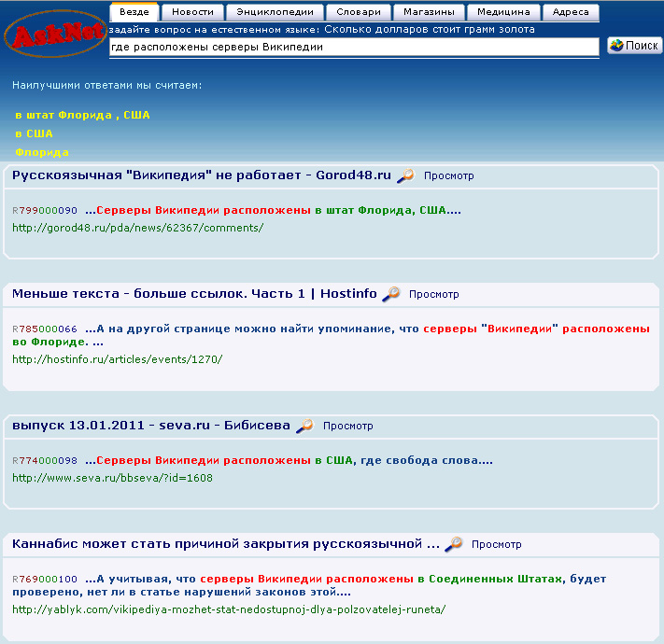664x644 pixels.
Task: Click magnifier icon next to Gorod48.ru result
Action: 405,175
